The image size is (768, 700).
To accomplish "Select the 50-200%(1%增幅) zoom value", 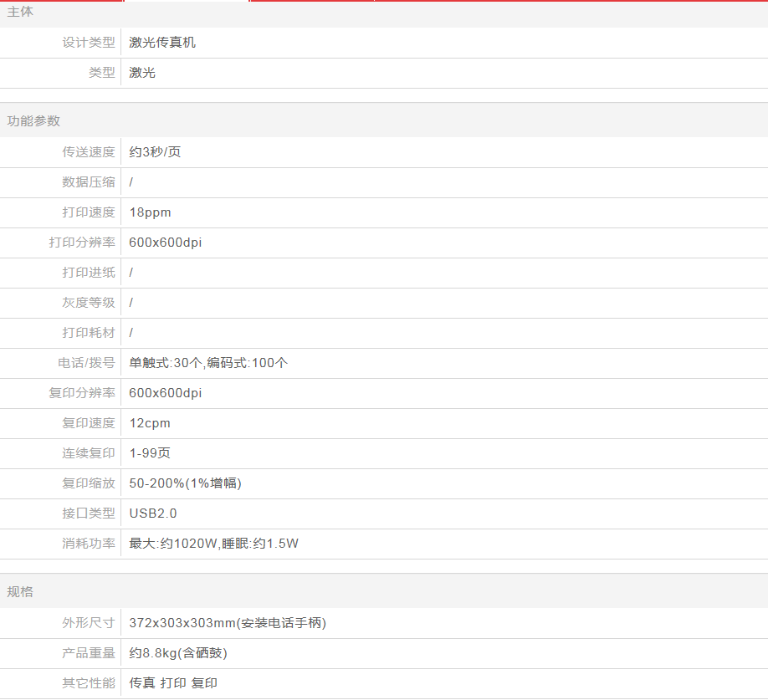I will click(185, 483).
